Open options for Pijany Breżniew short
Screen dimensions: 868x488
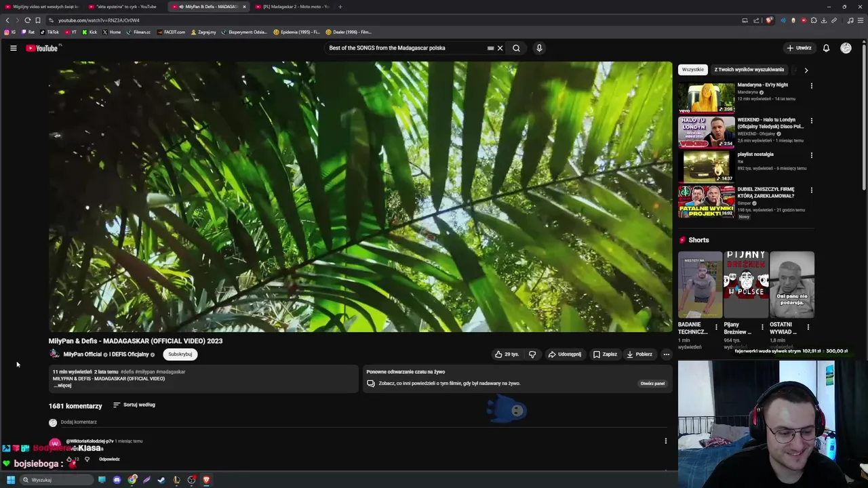click(x=762, y=327)
